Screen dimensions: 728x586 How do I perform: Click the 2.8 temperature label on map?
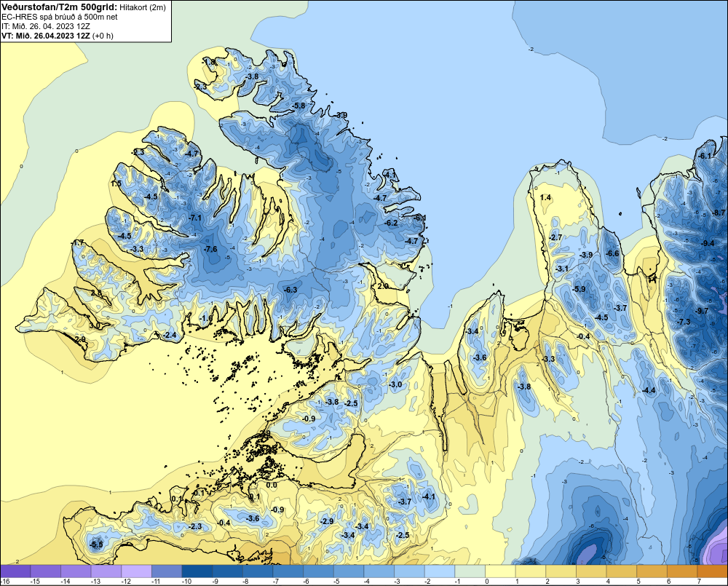pyautogui.click(x=96, y=293)
